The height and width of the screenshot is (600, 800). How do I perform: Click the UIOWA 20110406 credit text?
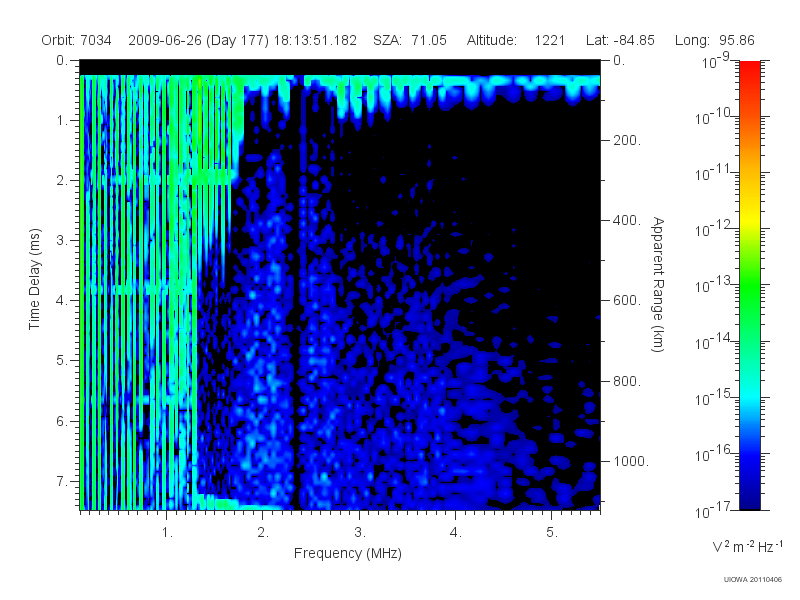click(753, 580)
